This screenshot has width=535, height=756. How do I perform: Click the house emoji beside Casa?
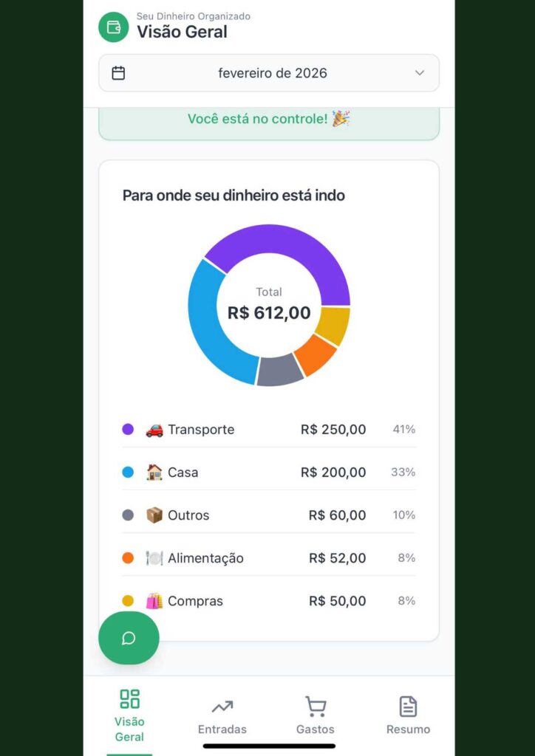coord(154,472)
